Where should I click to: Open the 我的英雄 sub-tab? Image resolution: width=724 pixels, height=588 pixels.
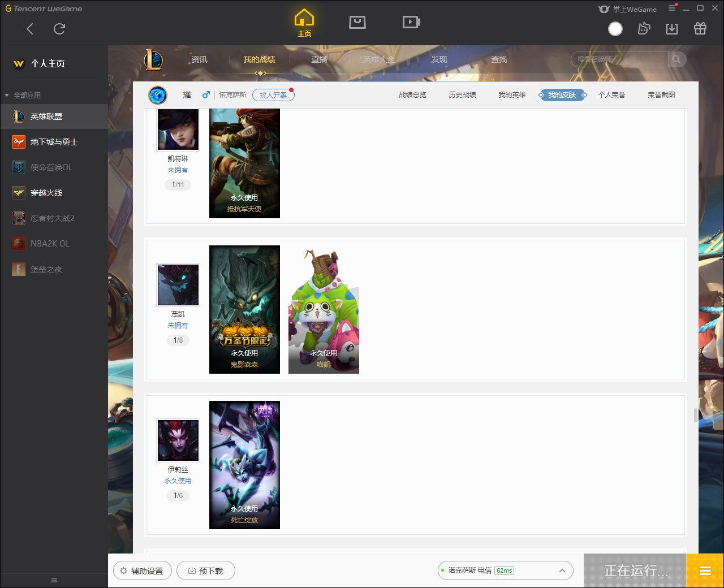click(512, 95)
